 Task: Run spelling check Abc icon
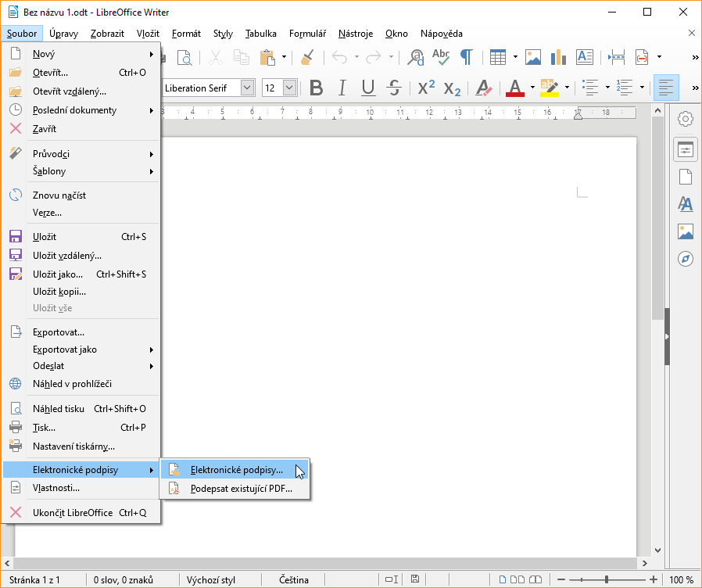pos(441,57)
